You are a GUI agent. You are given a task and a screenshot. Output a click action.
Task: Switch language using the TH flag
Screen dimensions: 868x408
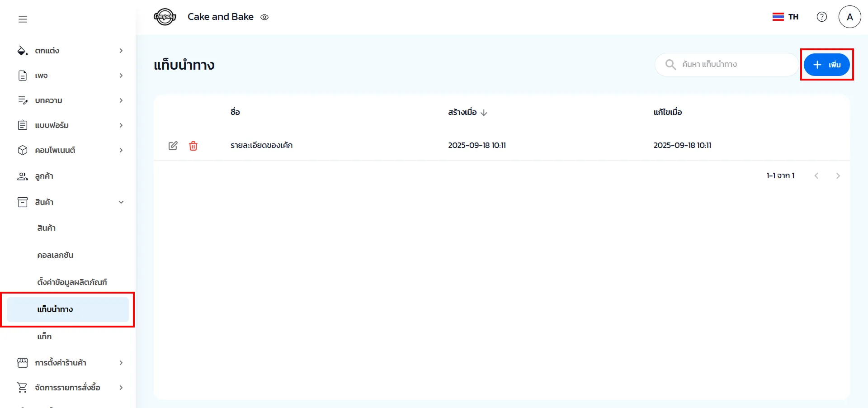coord(785,17)
